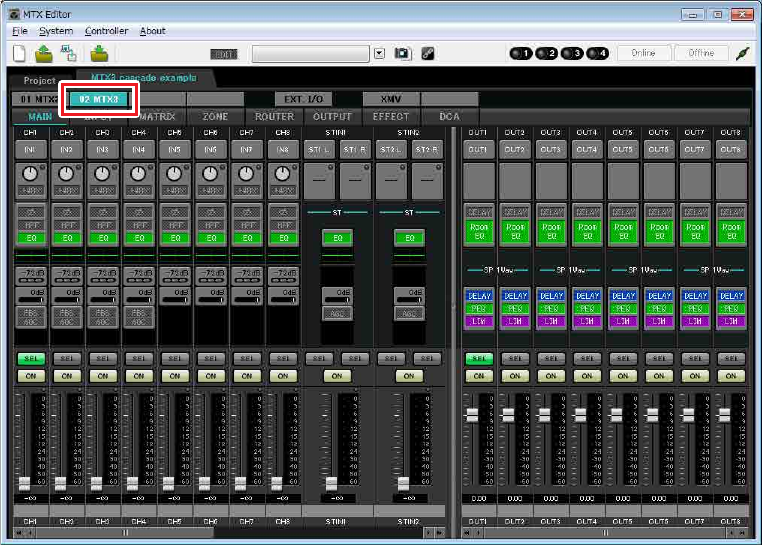Open the CH4 HPF block
762x545 pixels.
tap(139, 226)
